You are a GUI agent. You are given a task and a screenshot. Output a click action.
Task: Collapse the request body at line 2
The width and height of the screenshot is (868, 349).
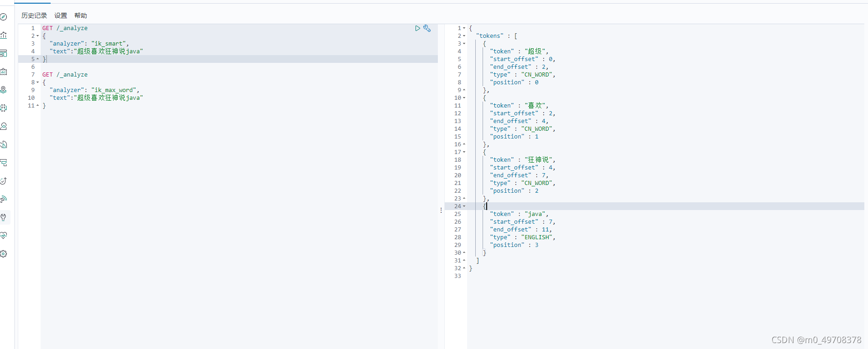click(37, 36)
